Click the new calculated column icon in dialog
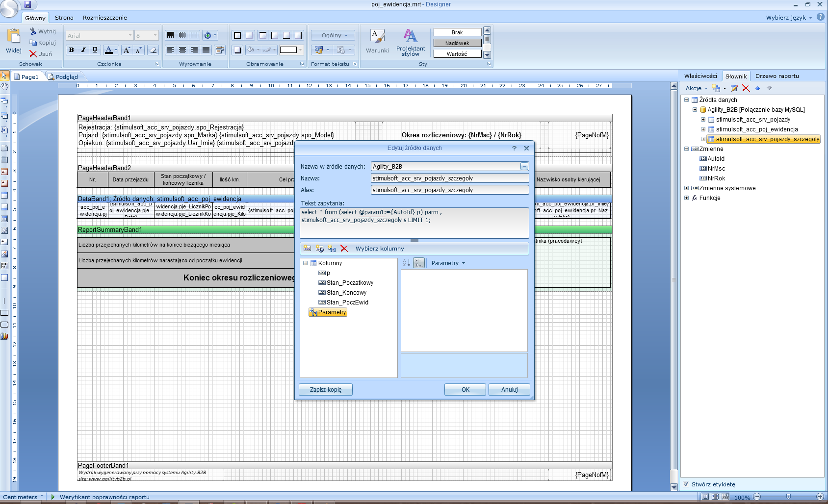The image size is (828, 504). point(319,249)
